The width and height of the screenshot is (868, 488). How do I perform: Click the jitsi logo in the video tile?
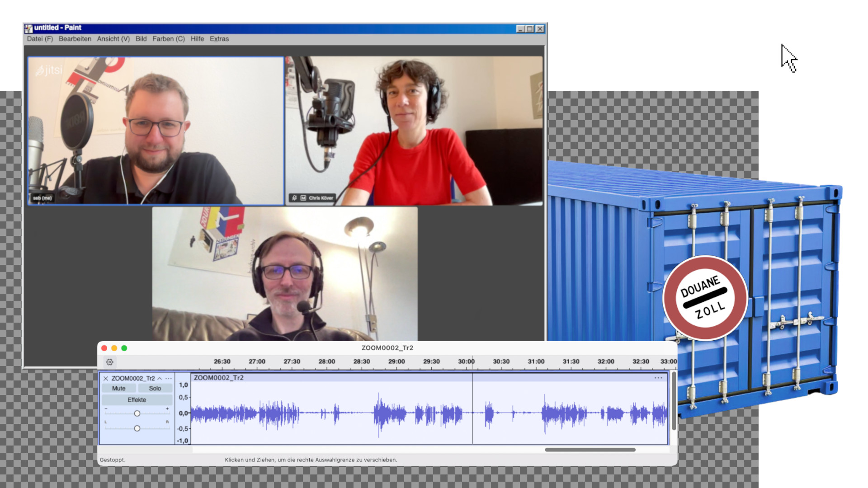pyautogui.click(x=49, y=70)
